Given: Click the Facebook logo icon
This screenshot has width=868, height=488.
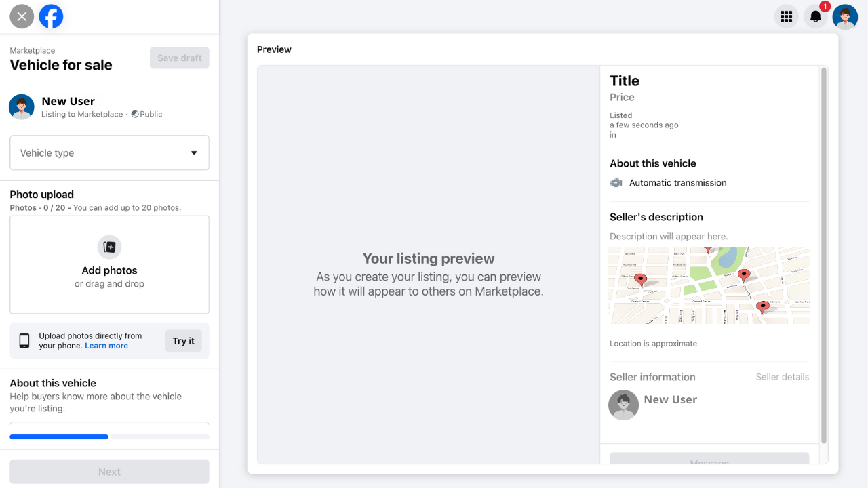Looking at the screenshot, I should (x=51, y=16).
